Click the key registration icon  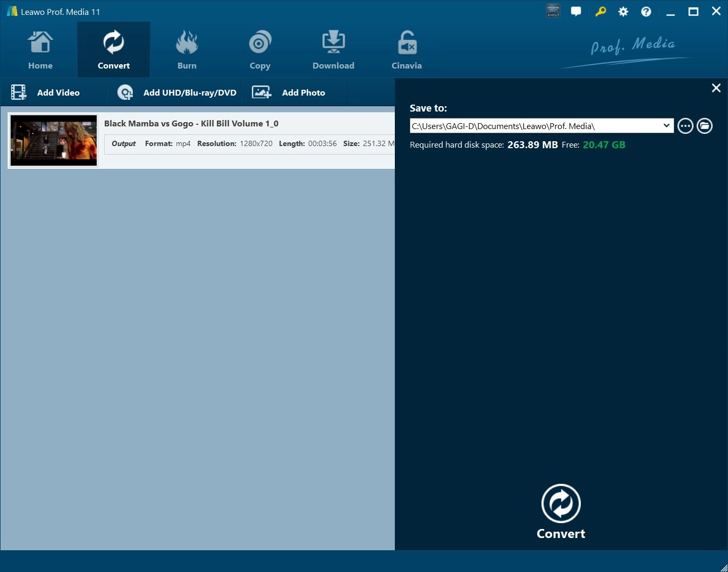pos(600,12)
